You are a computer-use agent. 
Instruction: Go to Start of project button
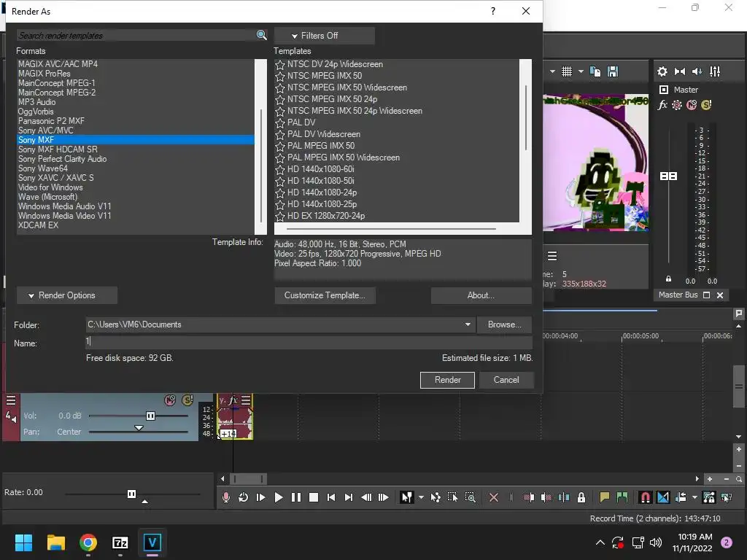[331, 497]
